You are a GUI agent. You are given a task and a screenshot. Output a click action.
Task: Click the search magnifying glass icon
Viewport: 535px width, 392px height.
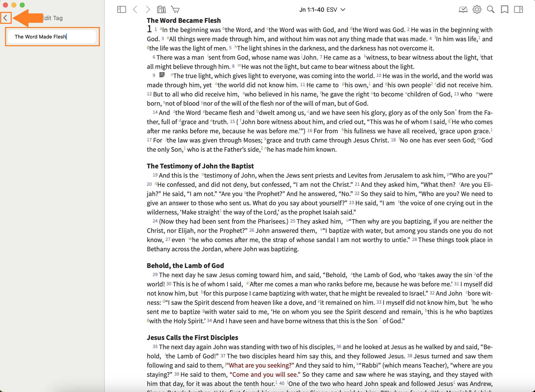click(491, 9)
